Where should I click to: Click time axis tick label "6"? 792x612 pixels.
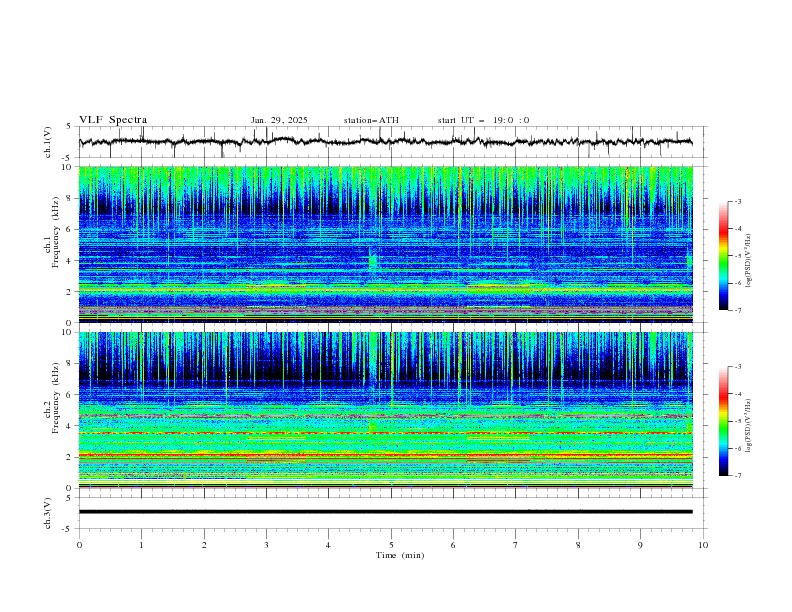[x=454, y=545]
